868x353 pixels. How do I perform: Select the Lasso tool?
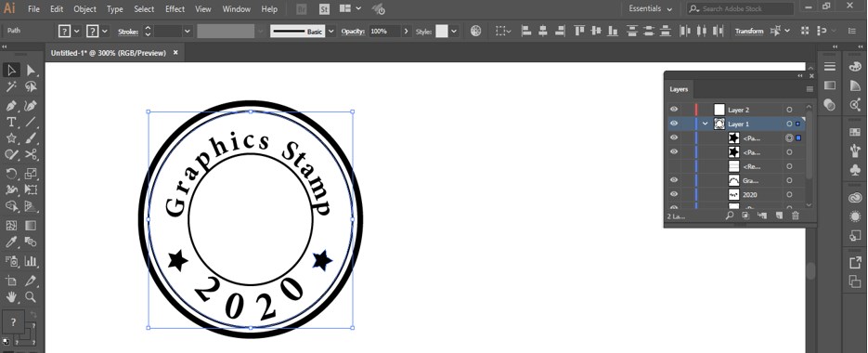click(x=31, y=87)
